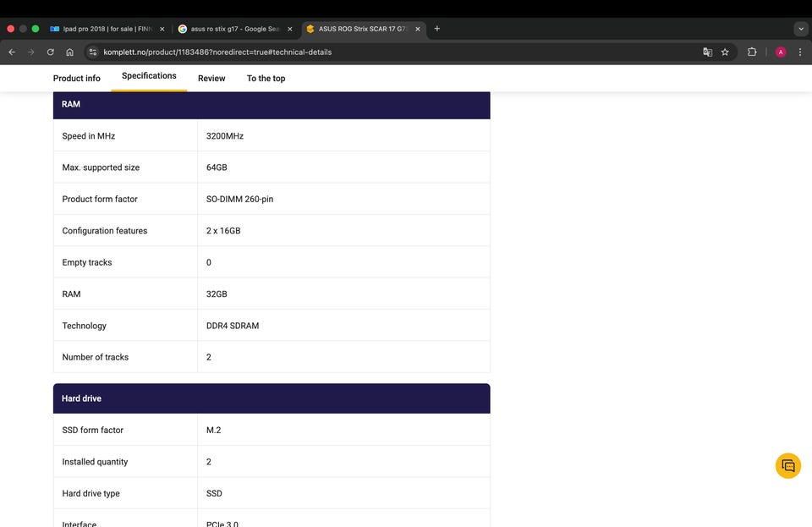
Task: Bookmark this page with the star
Action: [725, 52]
